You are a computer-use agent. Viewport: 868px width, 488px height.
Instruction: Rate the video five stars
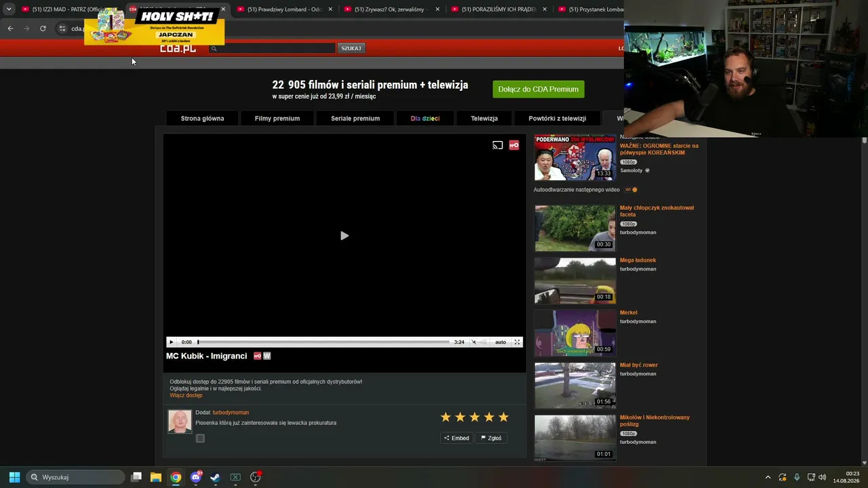tap(503, 418)
